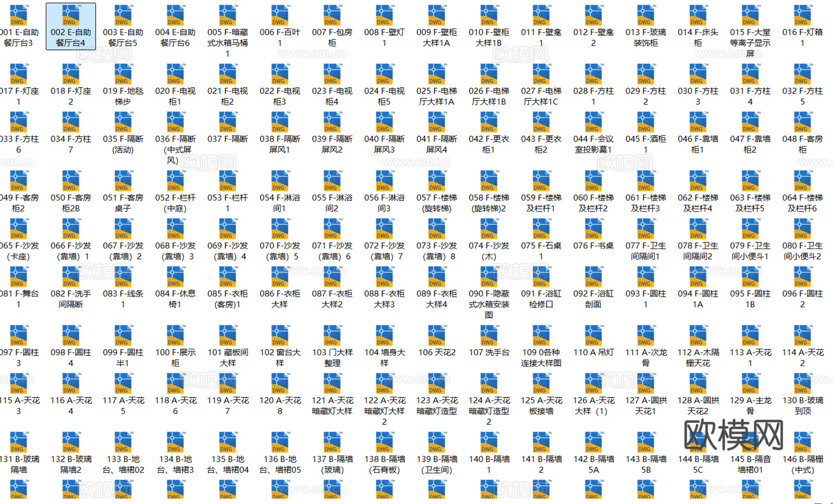
Task: Click the file name 054 F-淋浴间1
Action: click(280, 203)
